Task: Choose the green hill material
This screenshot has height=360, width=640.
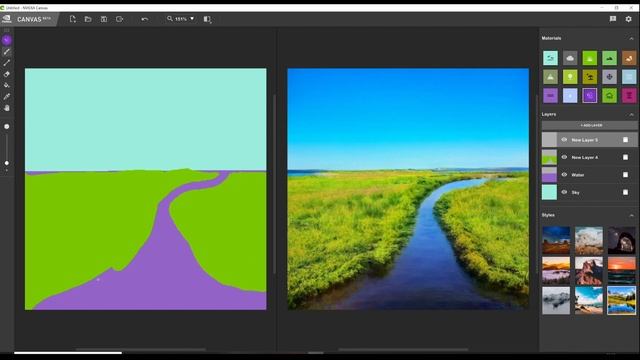Action: click(x=609, y=58)
